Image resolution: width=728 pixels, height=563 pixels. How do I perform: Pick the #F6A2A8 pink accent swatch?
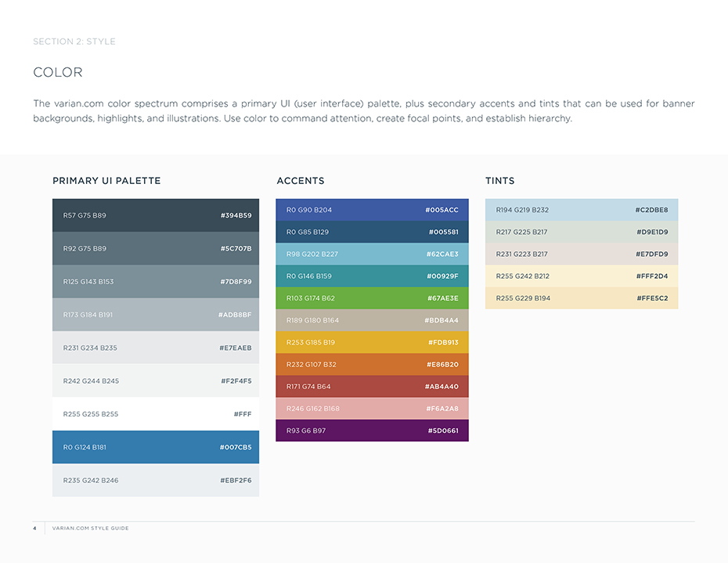pos(372,409)
